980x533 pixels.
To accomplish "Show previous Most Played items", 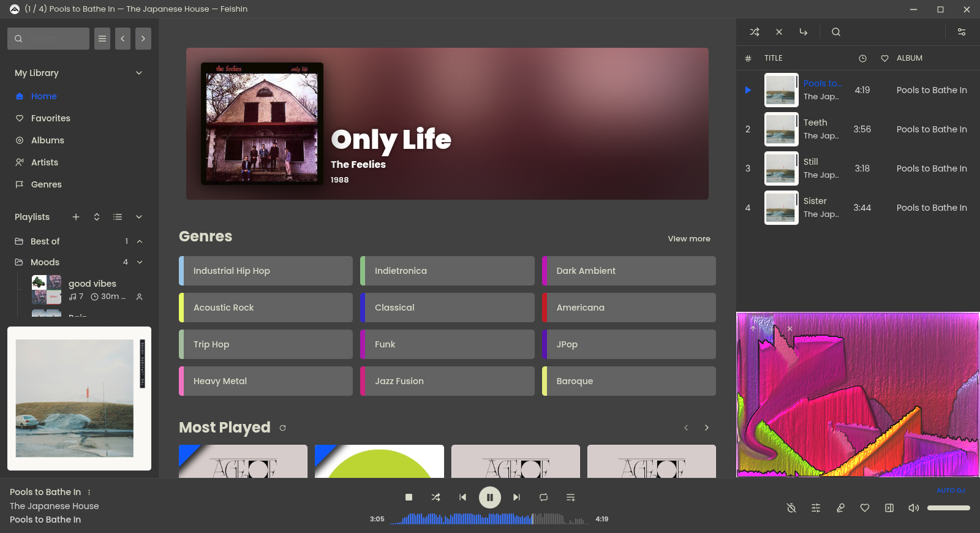I will 686,428.
